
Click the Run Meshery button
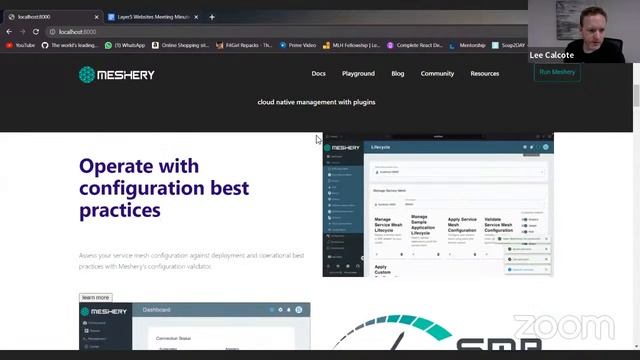tap(557, 72)
